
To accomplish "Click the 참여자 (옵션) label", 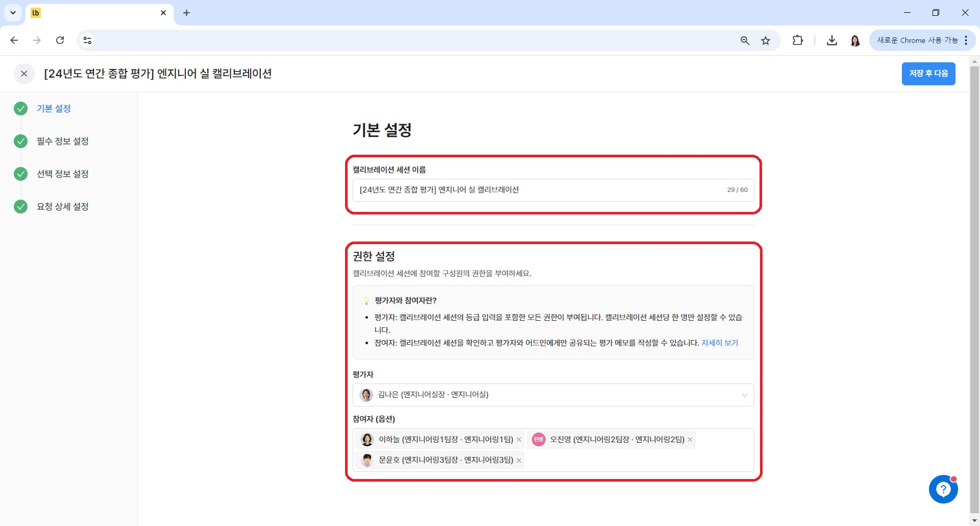I will coord(374,419).
